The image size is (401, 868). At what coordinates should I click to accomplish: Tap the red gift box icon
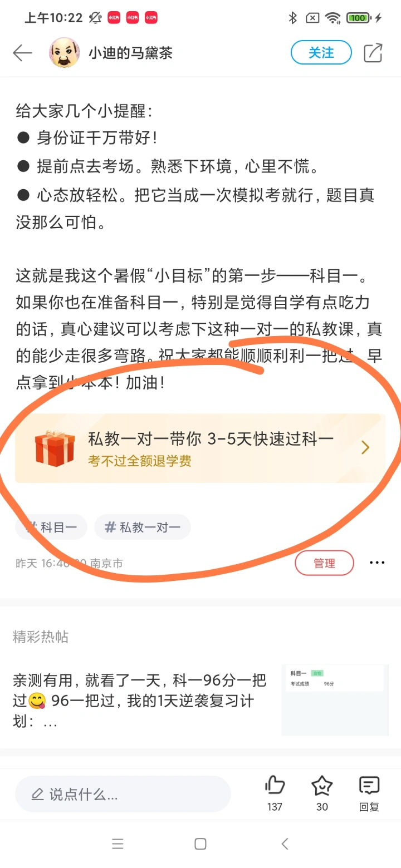click(55, 448)
